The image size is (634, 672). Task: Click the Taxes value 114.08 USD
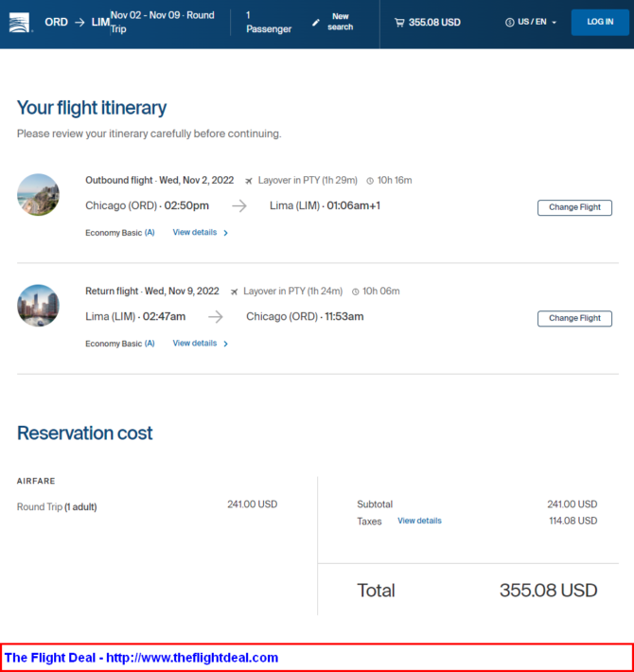point(573,521)
